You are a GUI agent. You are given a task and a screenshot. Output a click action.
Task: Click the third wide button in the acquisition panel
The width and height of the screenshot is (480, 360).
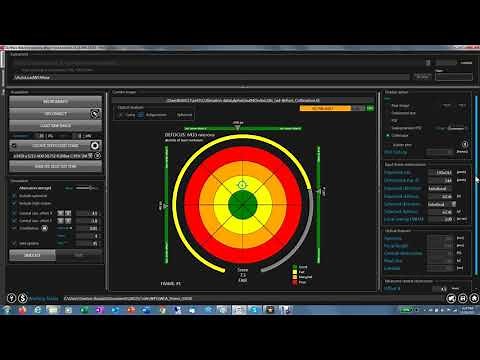click(x=55, y=125)
